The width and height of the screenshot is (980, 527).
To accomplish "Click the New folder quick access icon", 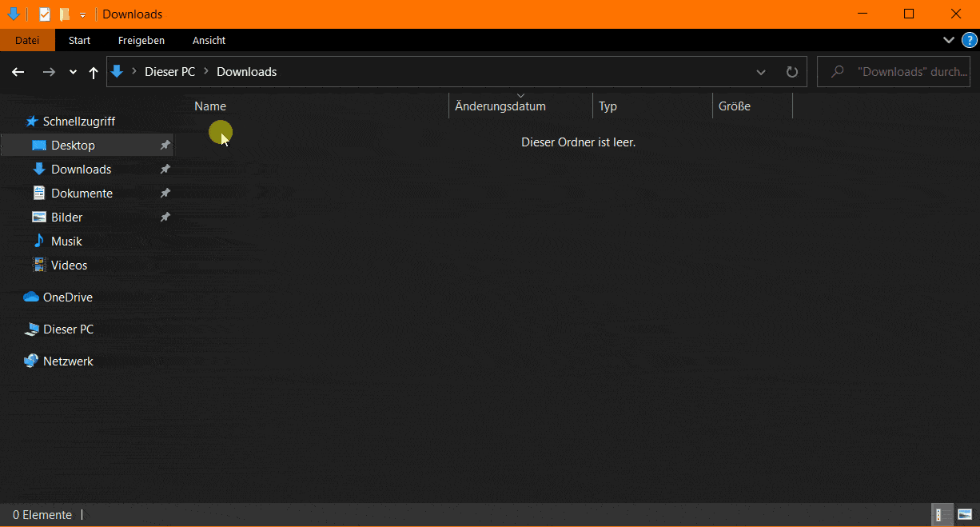I will click(65, 14).
